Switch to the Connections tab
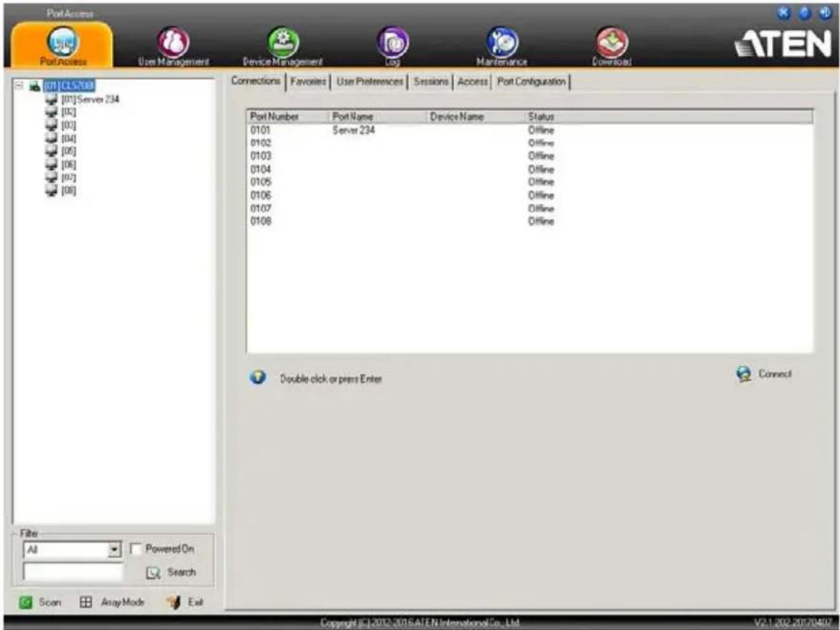Image resolution: width=840 pixels, height=630 pixels. pyautogui.click(x=255, y=81)
